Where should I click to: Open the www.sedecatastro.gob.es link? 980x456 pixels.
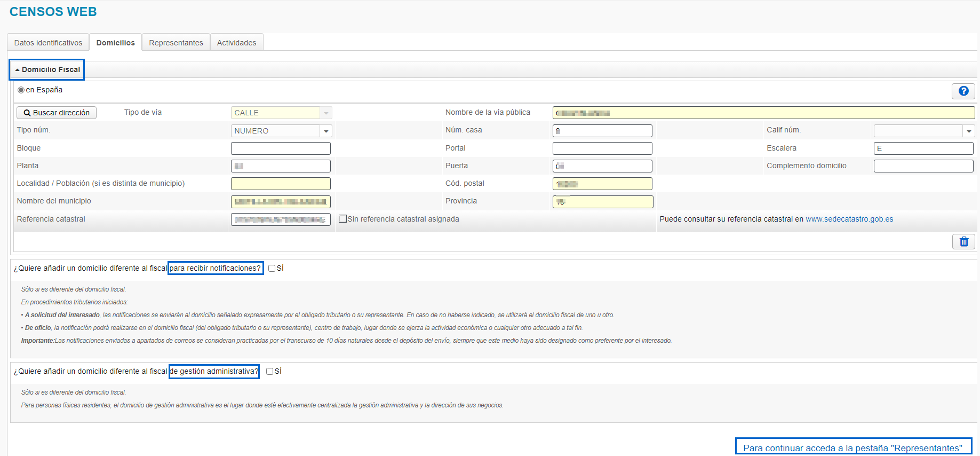coord(849,219)
